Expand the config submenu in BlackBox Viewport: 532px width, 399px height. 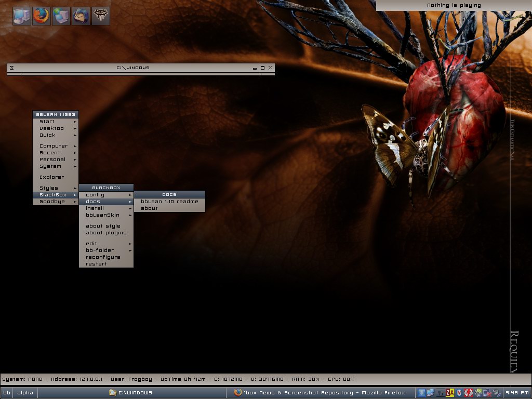(106, 195)
